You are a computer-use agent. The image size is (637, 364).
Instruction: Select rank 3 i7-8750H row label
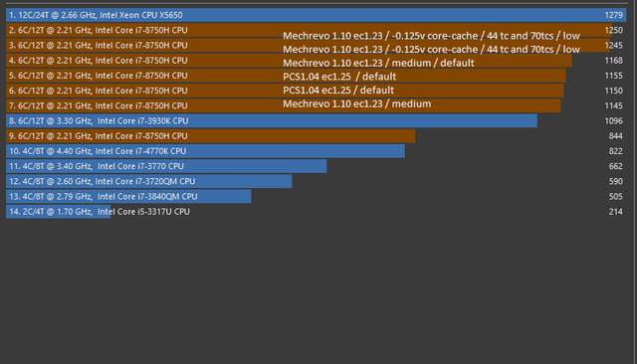99,45
